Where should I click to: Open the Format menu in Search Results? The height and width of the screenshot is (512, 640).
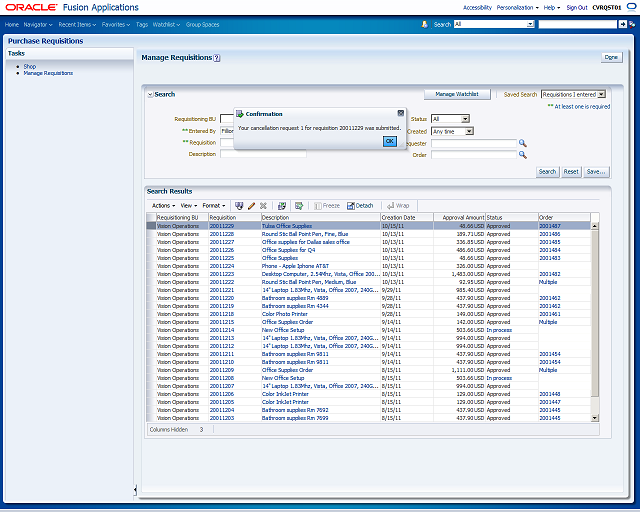tap(214, 206)
